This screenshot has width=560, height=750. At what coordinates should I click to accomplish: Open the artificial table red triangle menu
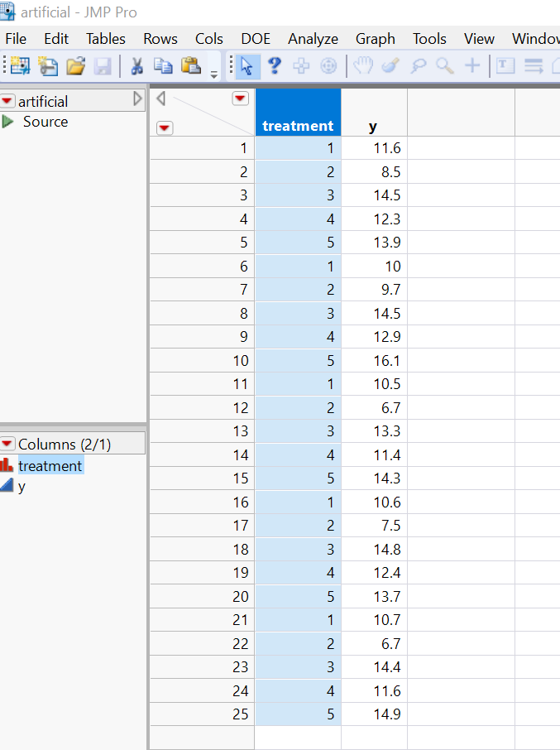point(7,100)
